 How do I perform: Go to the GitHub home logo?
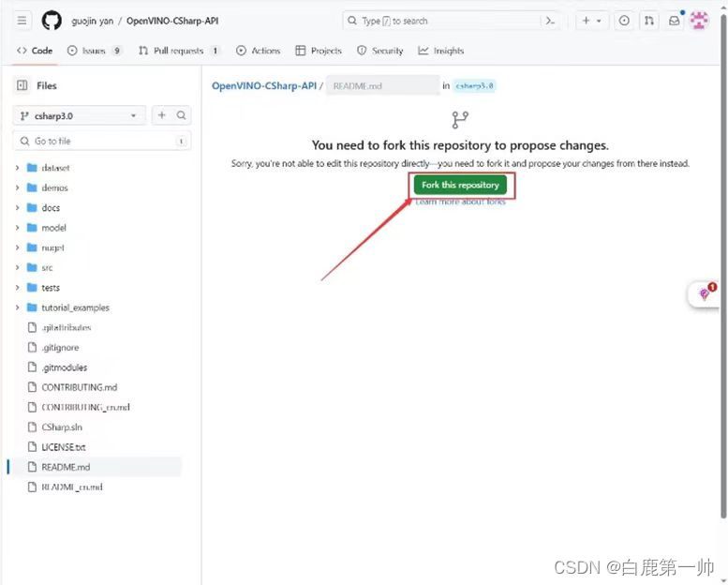point(52,21)
